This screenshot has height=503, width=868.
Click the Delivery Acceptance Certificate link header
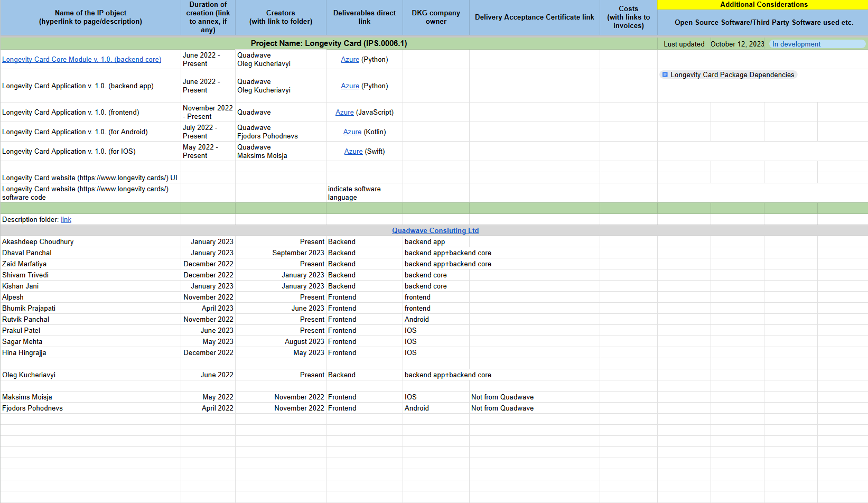tap(534, 17)
